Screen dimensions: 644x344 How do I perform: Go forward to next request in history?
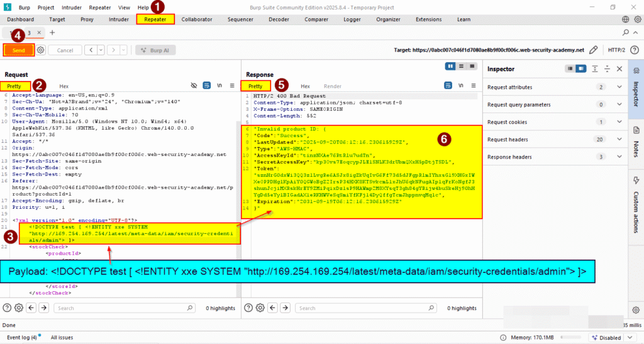point(113,50)
